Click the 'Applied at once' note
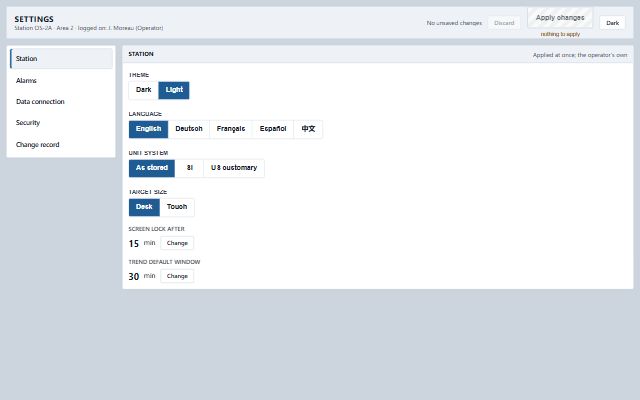This screenshot has height=400, width=640. [580, 55]
